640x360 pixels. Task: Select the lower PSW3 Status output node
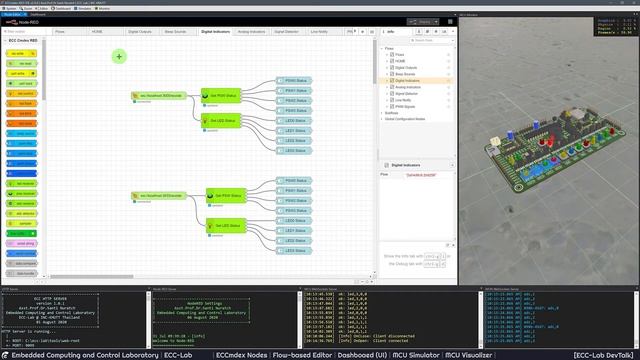[x=294, y=211]
